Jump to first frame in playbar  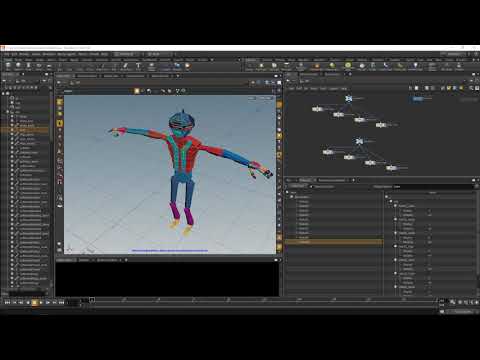click(7, 302)
